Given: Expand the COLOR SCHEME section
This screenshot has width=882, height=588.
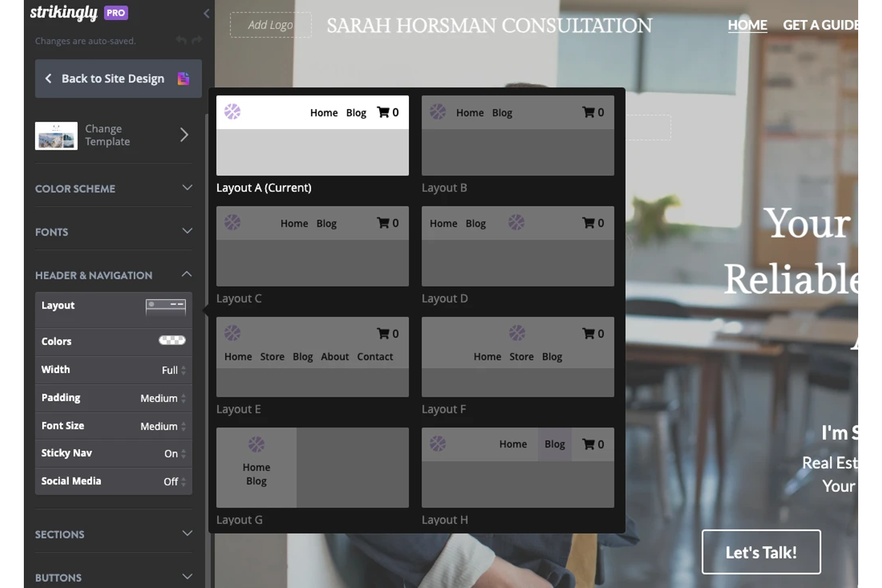Looking at the screenshot, I should tap(187, 188).
